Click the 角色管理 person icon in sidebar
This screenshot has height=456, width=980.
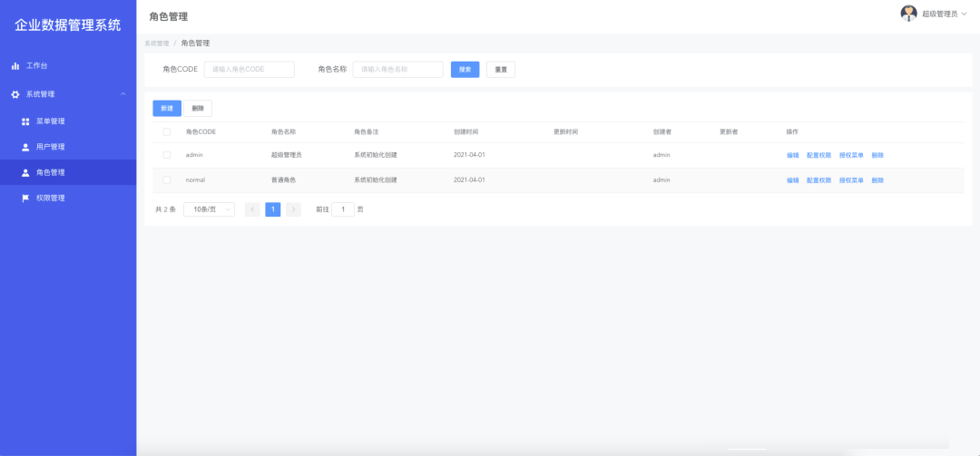click(x=25, y=172)
